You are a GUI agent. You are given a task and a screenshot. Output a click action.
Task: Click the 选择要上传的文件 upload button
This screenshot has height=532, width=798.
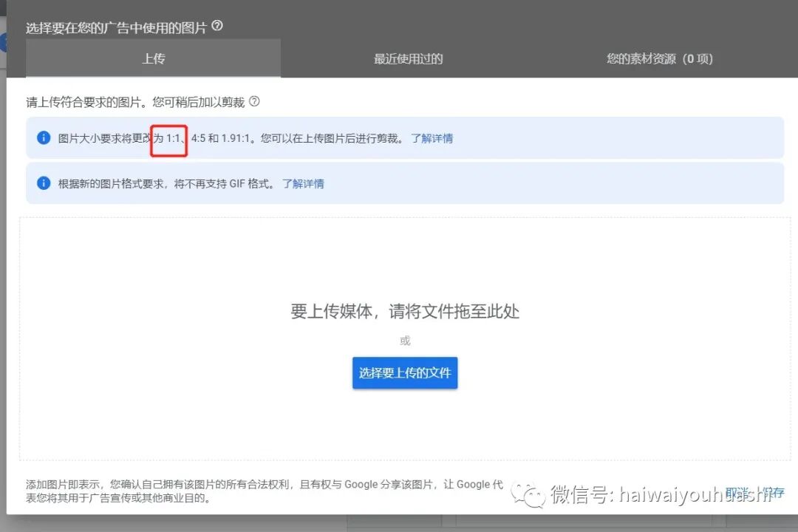(404, 372)
